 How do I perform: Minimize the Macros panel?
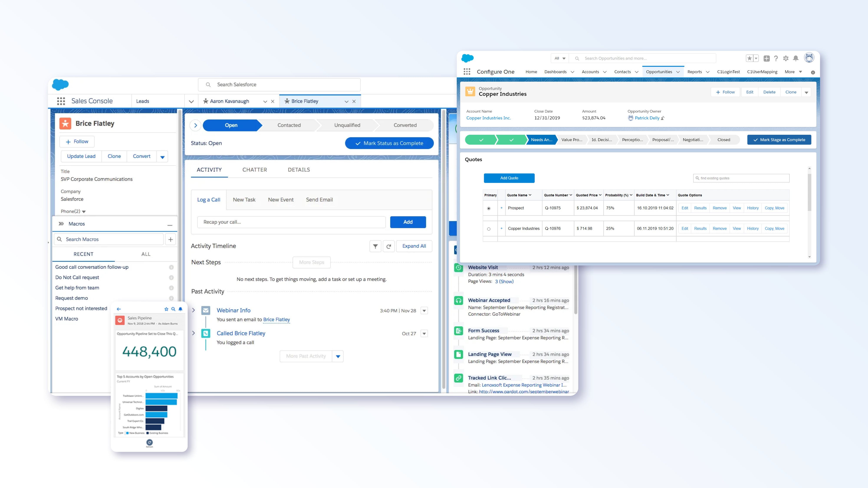[170, 225]
